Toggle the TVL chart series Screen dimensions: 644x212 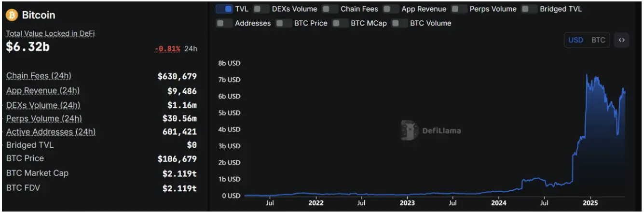pos(225,9)
